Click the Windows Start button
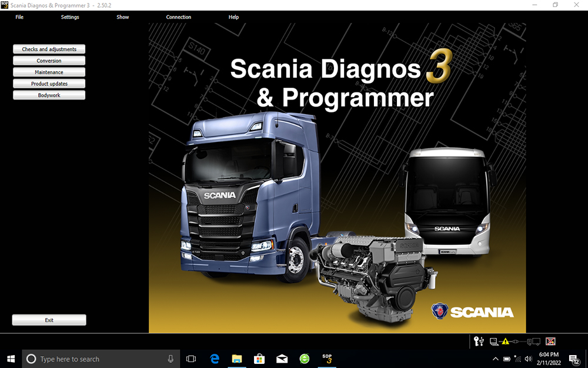588x368 pixels. coord(11,359)
